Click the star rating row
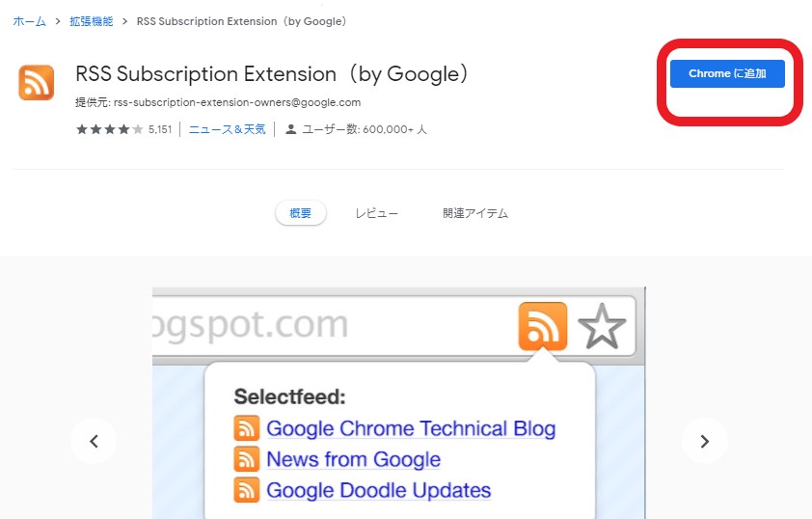Screen dimensions: 812x519 pyautogui.click(x=110, y=129)
